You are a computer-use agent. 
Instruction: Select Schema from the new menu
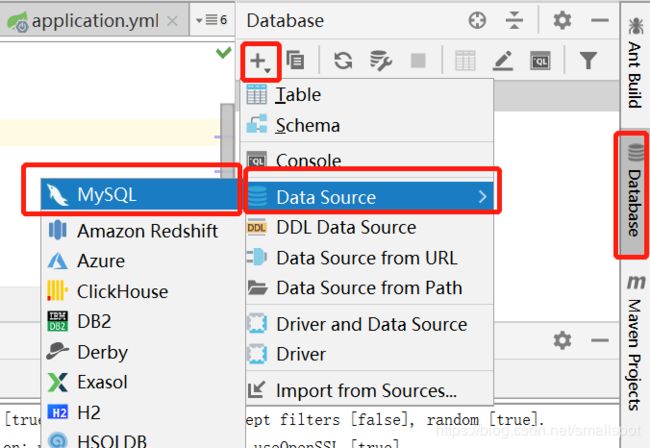click(367, 125)
